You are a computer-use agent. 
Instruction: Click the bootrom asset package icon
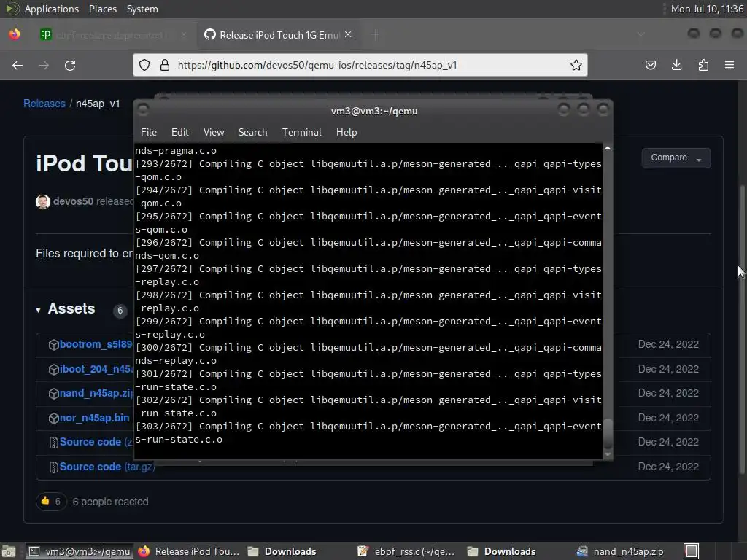click(53, 345)
